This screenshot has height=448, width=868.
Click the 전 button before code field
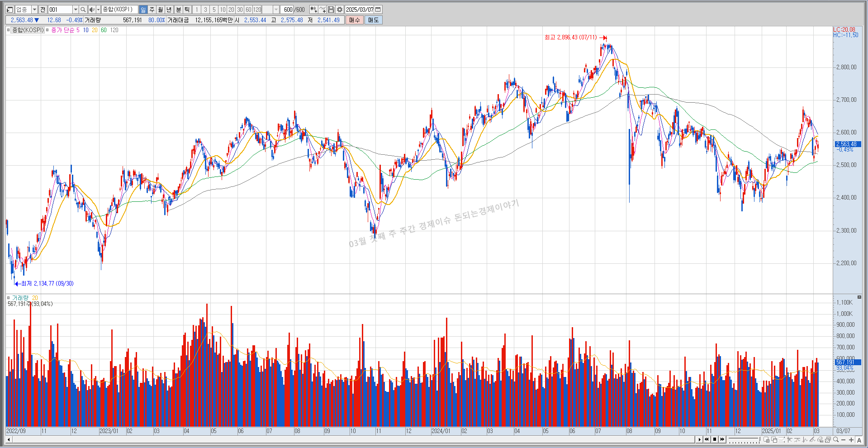point(43,10)
